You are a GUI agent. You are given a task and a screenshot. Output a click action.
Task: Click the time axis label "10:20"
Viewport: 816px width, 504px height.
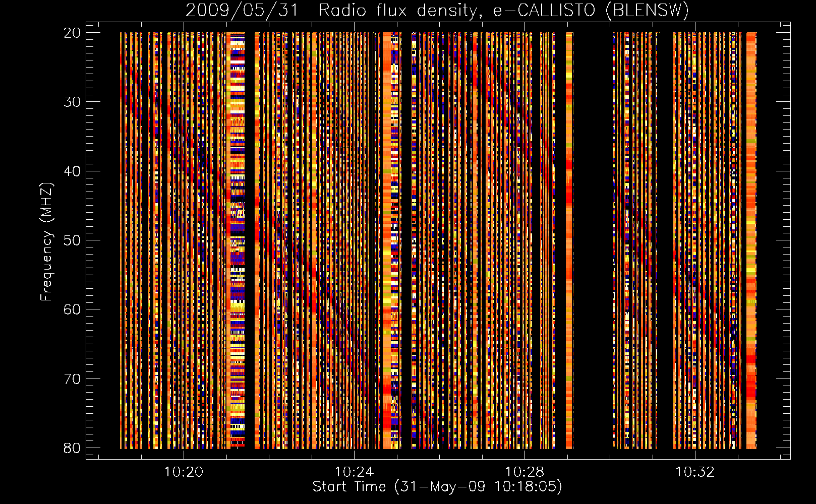(x=184, y=472)
